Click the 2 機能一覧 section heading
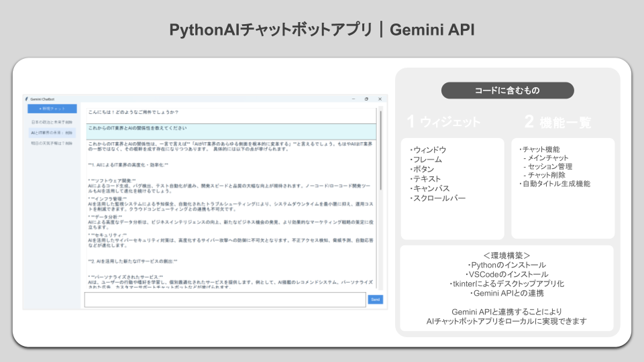644x362 pixels. tap(557, 121)
